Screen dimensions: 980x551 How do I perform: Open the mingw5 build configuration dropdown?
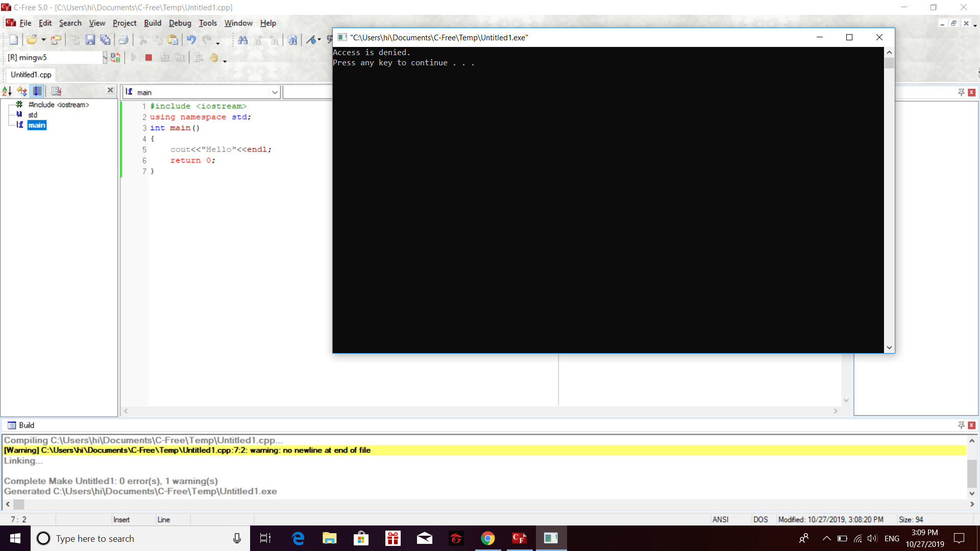(x=105, y=58)
